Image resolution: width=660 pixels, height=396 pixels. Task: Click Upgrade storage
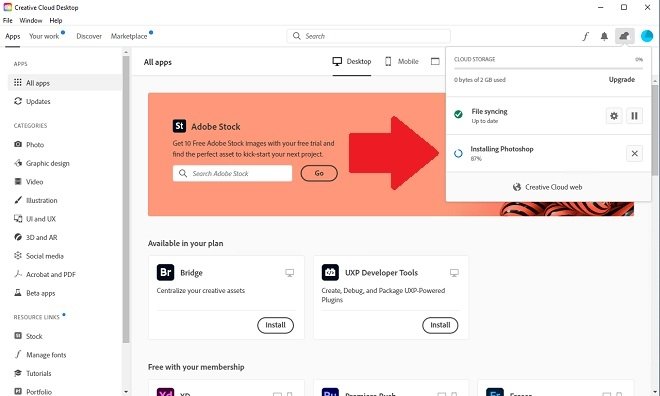click(622, 80)
